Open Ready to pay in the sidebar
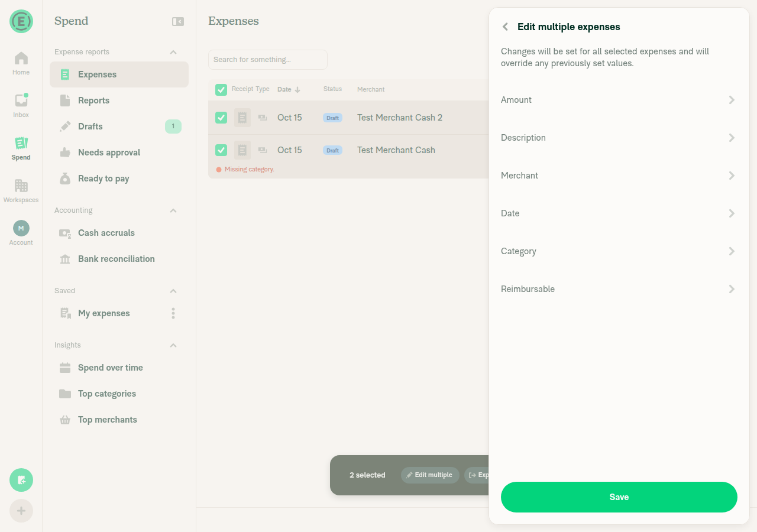This screenshot has width=757, height=532. 119,179
